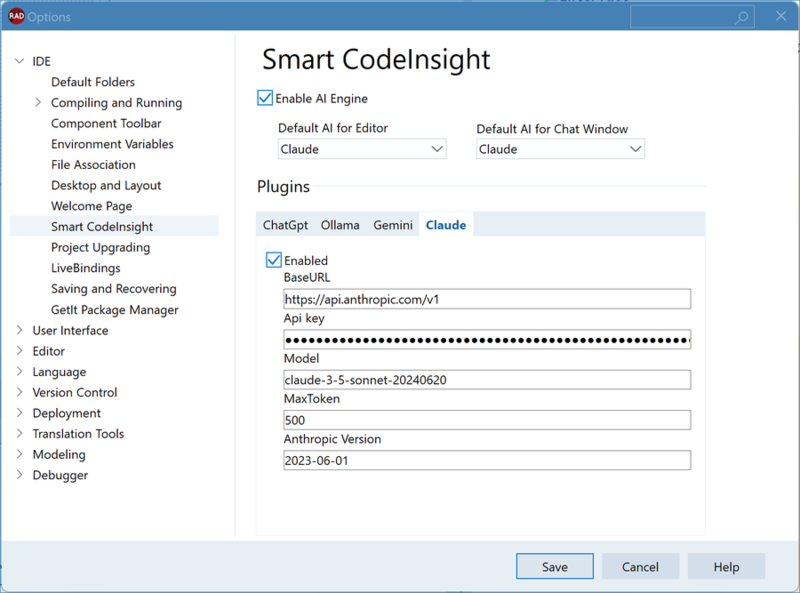Viewport: 800px width, 593px height.
Task: Switch to the Ollama plugin tab
Action: (x=340, y=225)
